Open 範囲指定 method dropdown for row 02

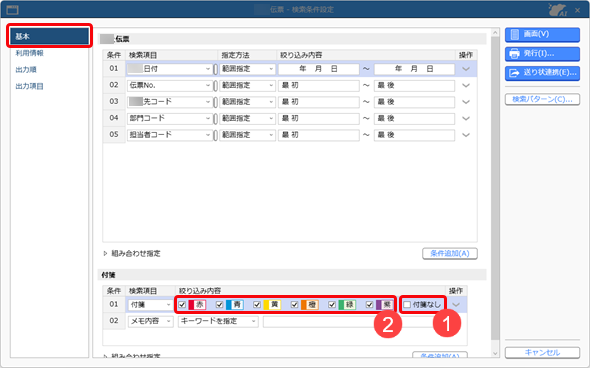tap(247, 85)
